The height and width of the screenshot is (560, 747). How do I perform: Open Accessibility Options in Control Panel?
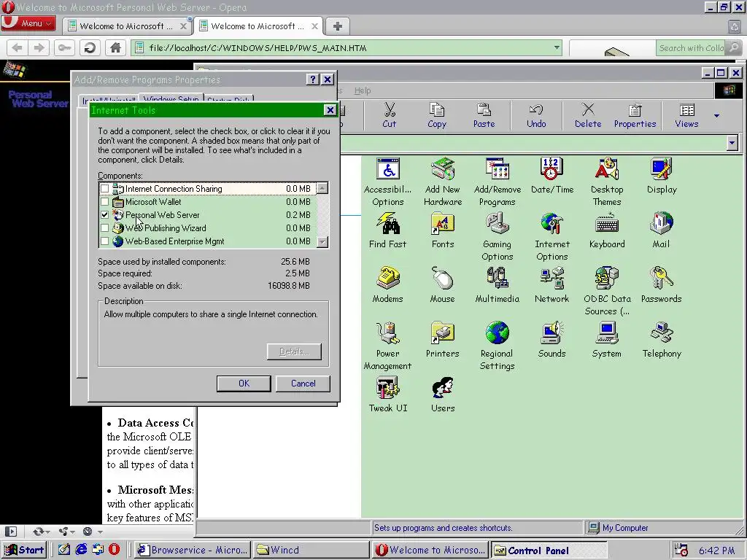coord(388,182)
